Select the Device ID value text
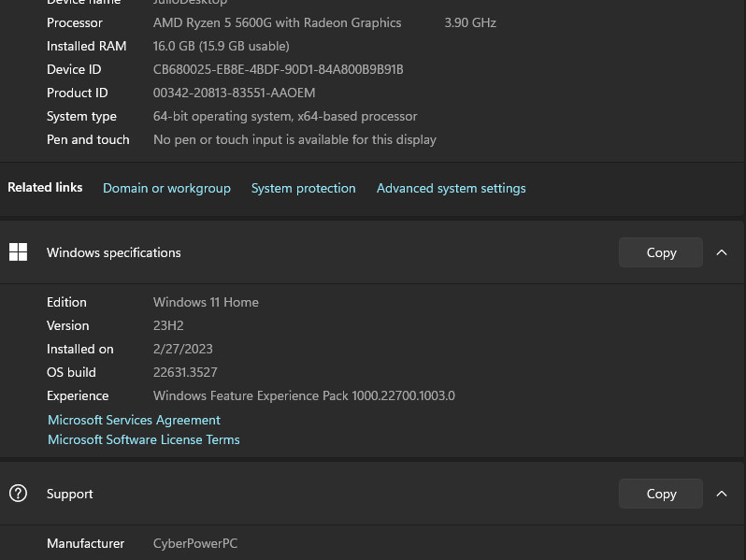This screenshot has height=560, width=746. coord(278,69)
